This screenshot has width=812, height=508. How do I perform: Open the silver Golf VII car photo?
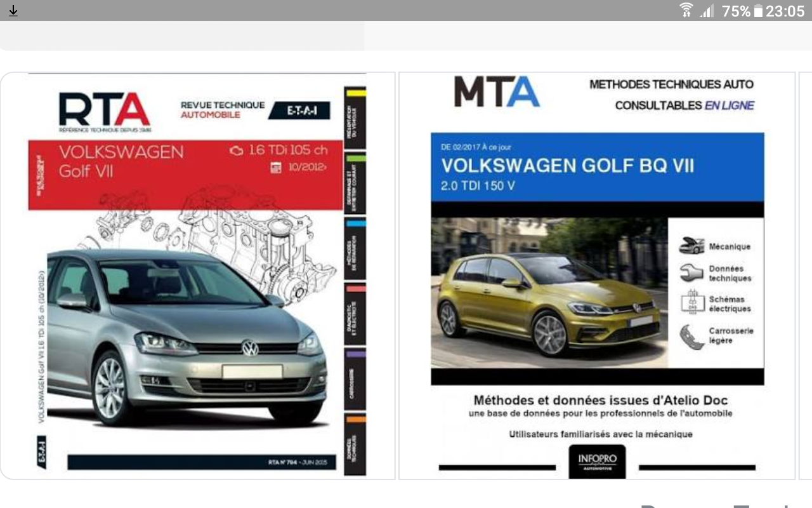[x=187, y=337]
